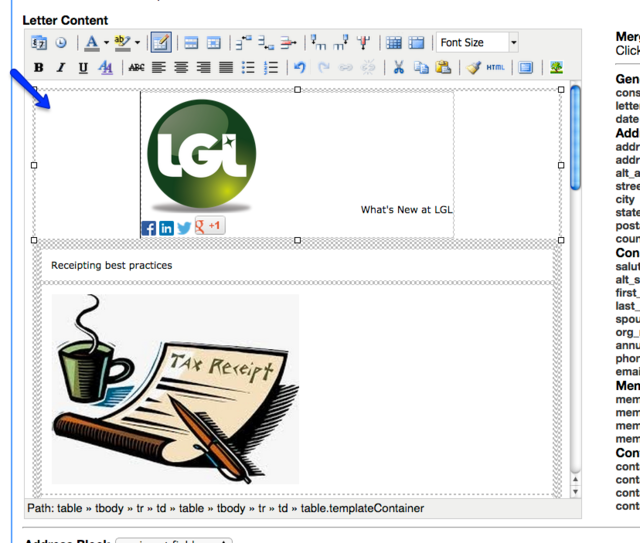This screenshot has height=543, width=640.
Task: Open table row properties
Action: point(191,42)
